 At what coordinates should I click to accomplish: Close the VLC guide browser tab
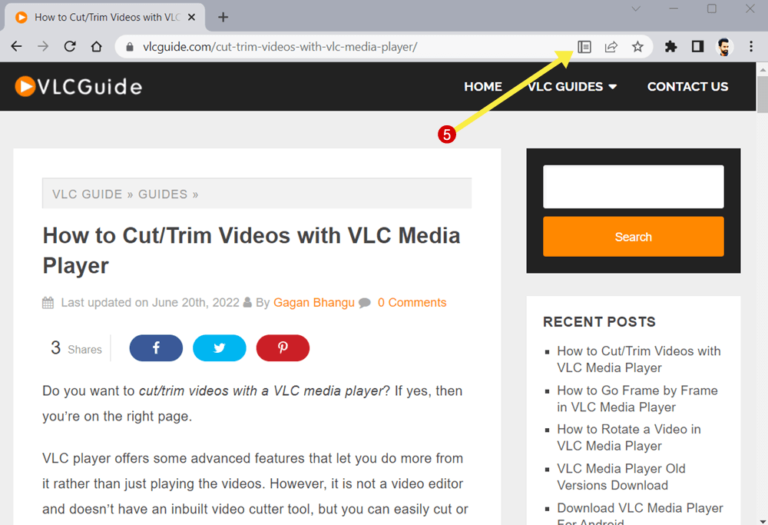(192, 17)
